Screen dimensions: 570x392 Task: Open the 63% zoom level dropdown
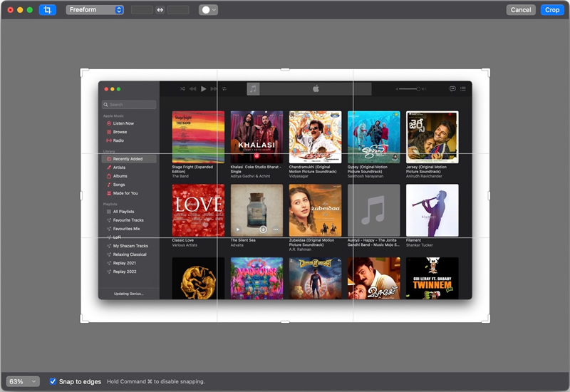(x=23, y=381)
